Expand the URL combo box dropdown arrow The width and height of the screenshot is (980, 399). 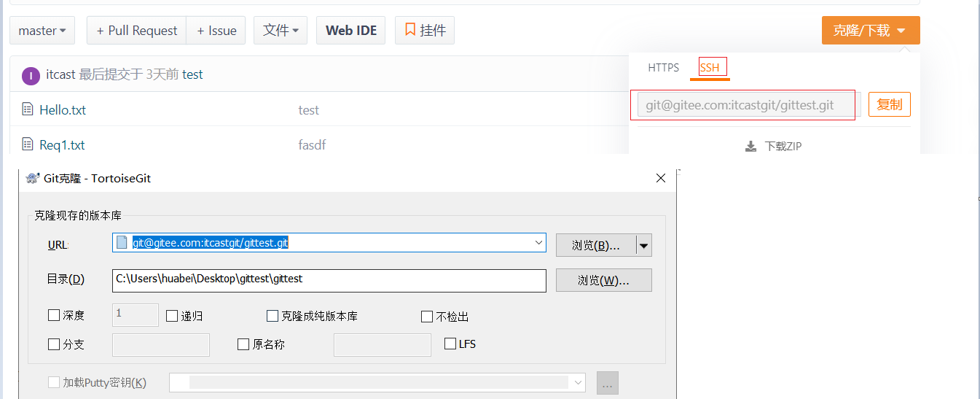pyautogui.click(x=538, y=243)
